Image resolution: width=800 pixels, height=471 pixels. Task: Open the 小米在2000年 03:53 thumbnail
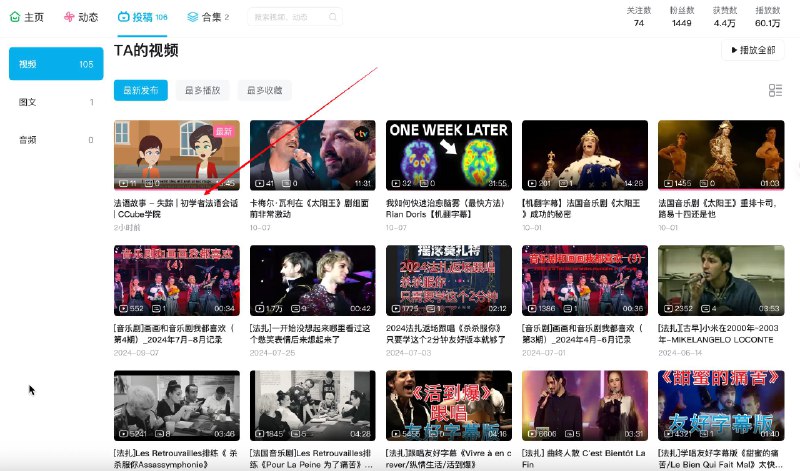pyautogui.click(x=721, y=280)
